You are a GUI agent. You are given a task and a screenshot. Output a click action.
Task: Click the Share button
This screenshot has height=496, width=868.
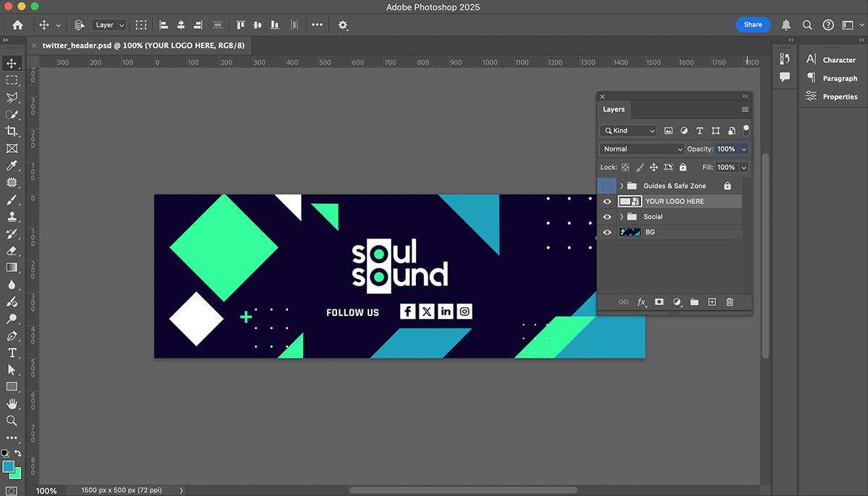[x=752, y=25]
